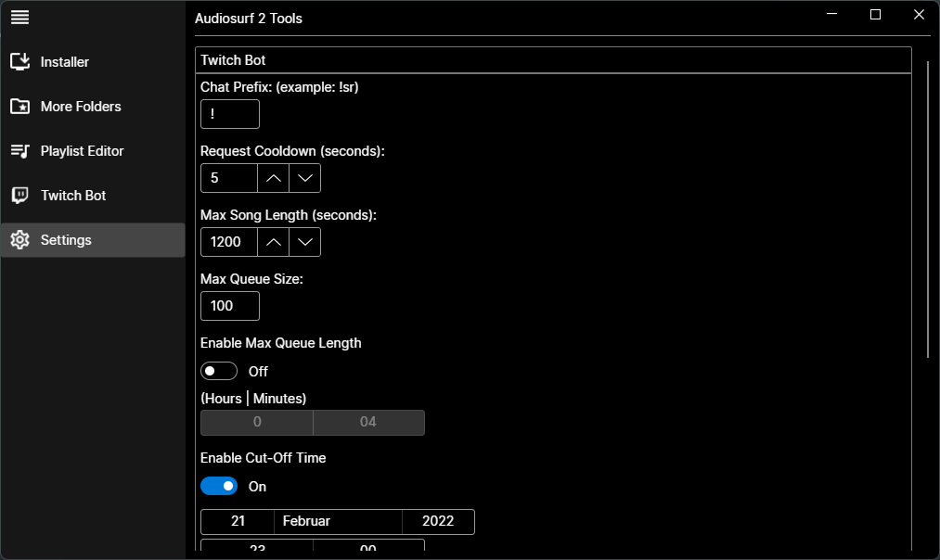Click the Playlist Editor music-list icon
This screenshot has width=940, height=560.
click(x=19, y=151)
